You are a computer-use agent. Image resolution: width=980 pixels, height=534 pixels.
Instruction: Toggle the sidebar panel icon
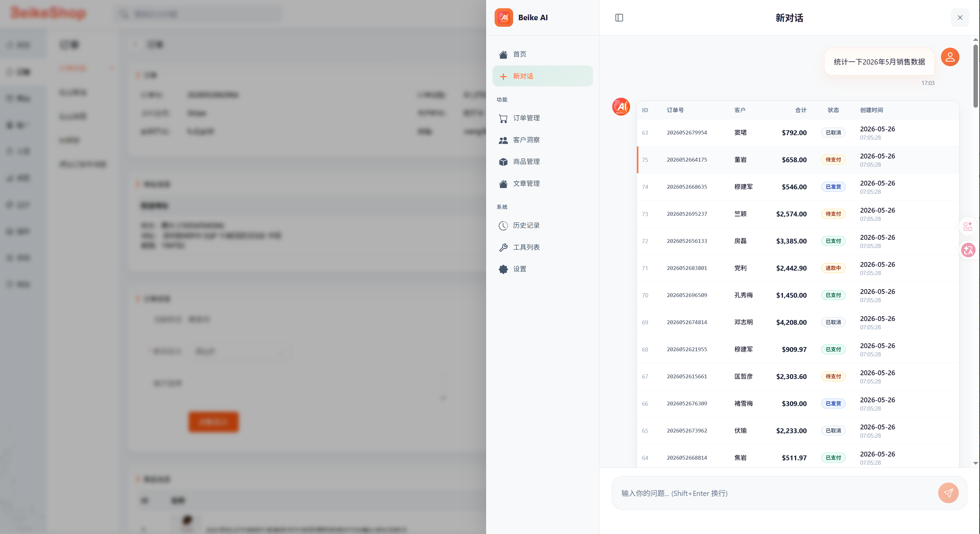click(619, 17)
